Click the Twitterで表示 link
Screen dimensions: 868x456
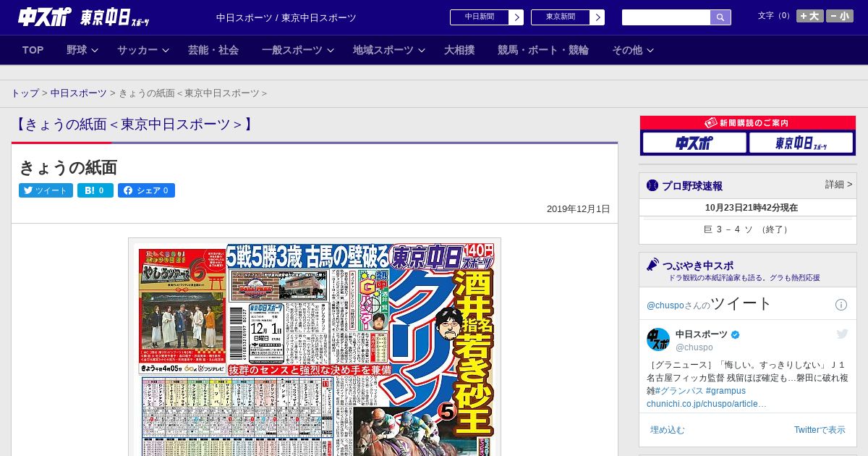(820, 430)
